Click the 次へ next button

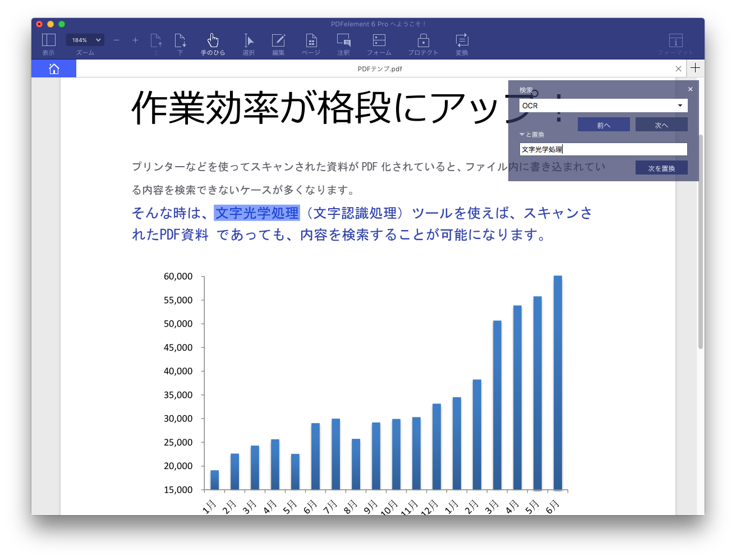661,125
